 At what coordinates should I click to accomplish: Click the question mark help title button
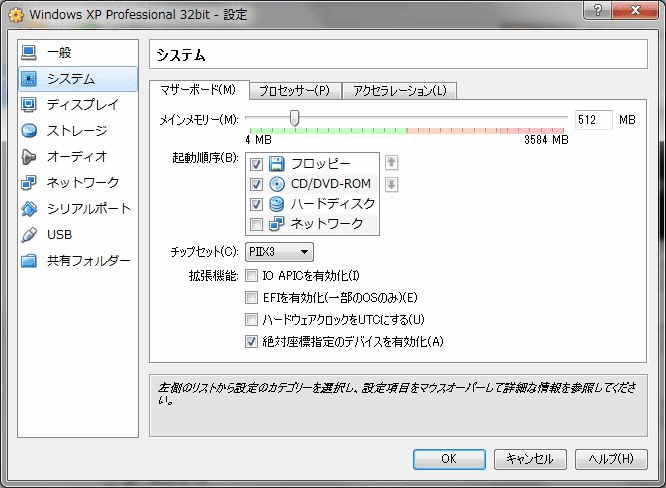pos(598,9)
